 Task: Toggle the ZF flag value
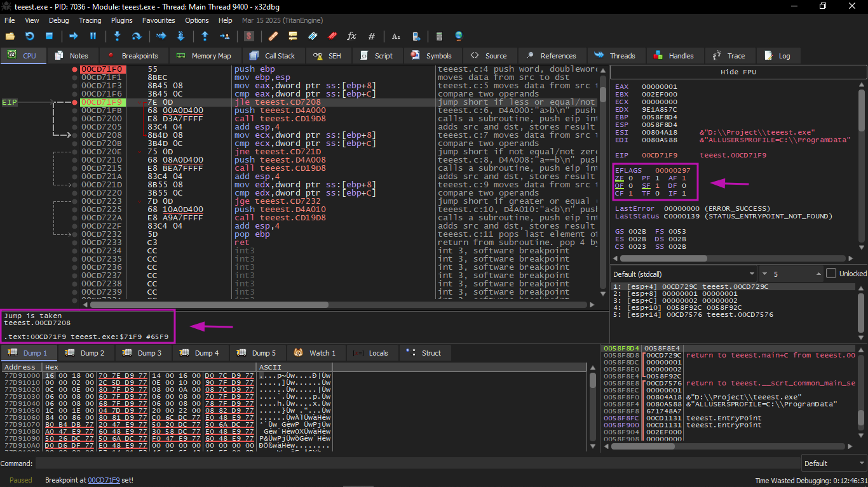coord(630,178)
